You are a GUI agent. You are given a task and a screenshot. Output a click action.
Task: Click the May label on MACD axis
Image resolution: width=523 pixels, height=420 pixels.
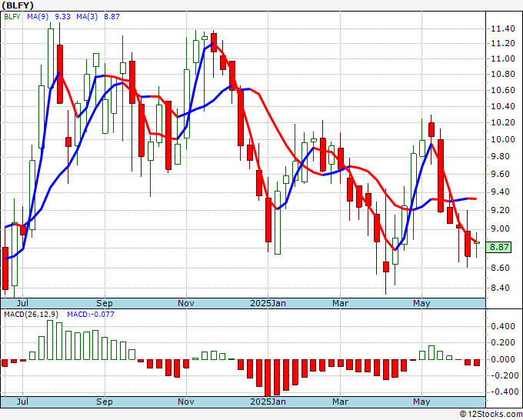click(x=421, y=402)
